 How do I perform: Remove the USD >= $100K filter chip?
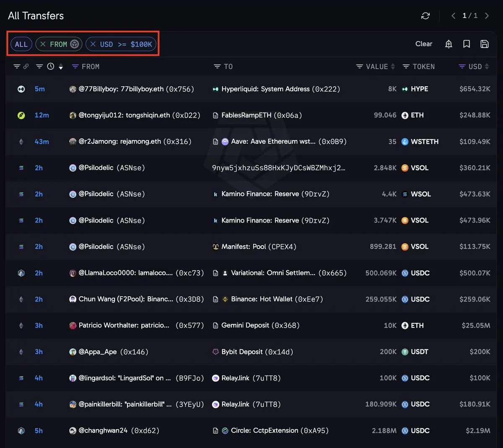click(93, 44)
